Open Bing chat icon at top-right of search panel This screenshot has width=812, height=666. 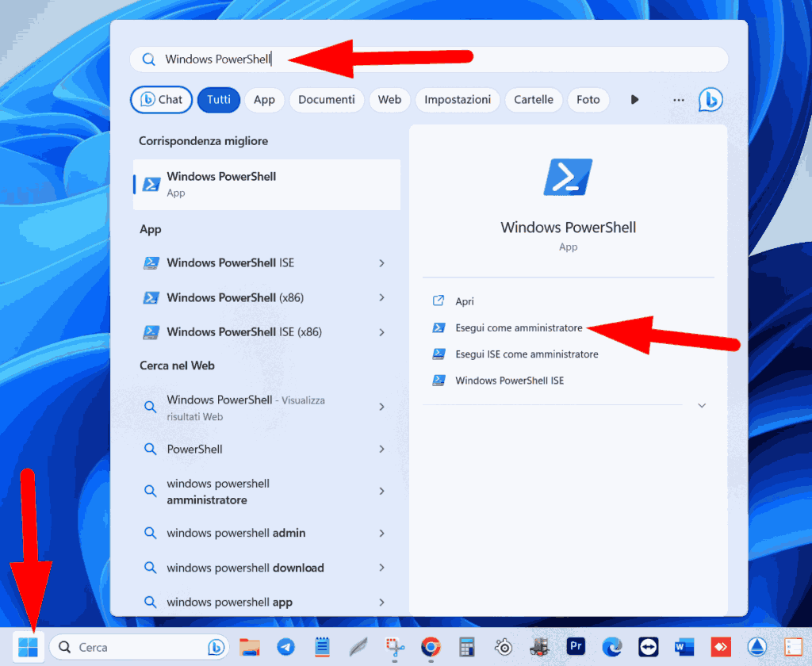coord(710,99)
